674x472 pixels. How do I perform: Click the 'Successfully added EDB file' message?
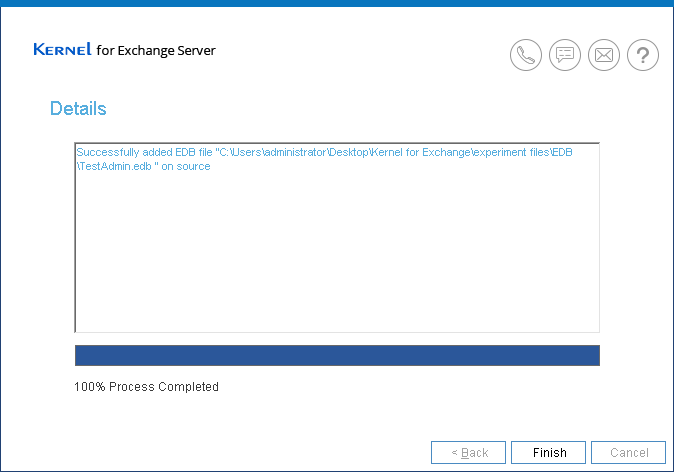click(325, 159)
